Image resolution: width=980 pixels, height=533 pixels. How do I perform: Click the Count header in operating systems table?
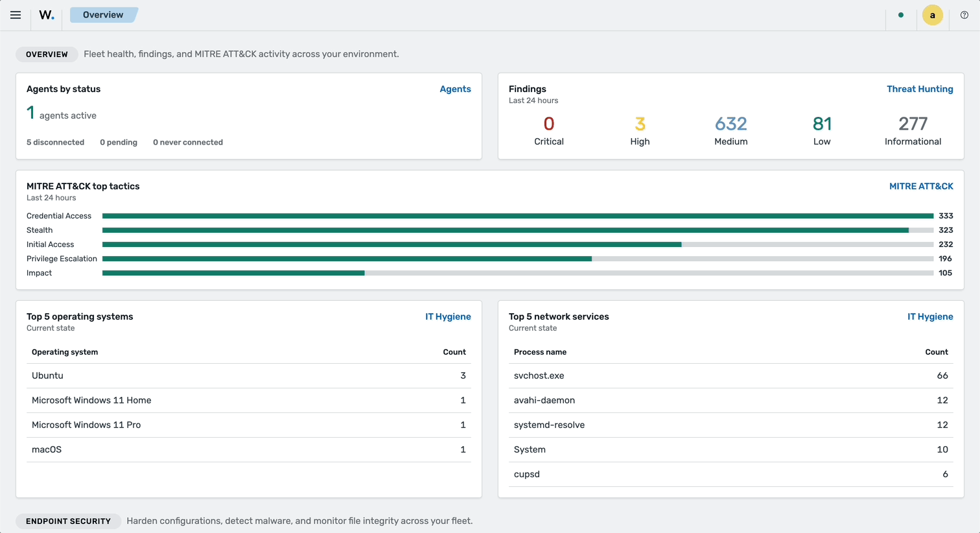click(454, 352)
